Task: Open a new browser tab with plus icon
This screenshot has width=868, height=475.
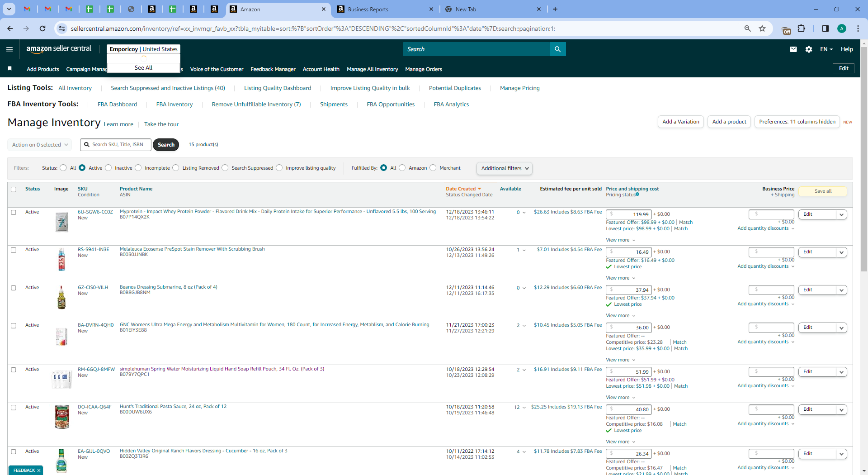Action: click(x=555, y=9)
